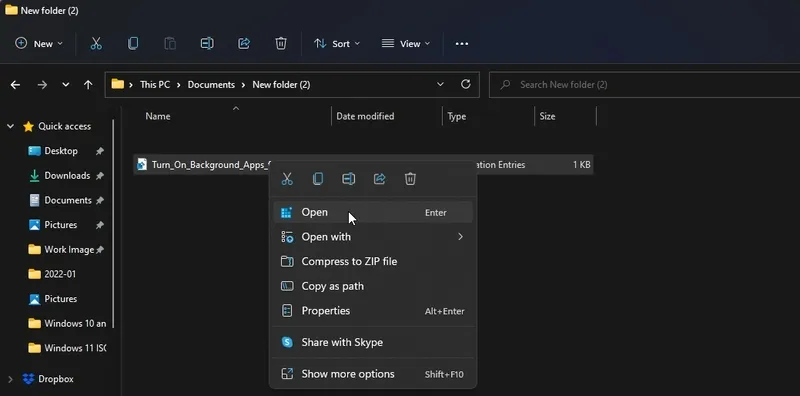800x396 pixels.
Task: Open Properties from the context menu
Action: pyautogui.click(x=373, y=311)
